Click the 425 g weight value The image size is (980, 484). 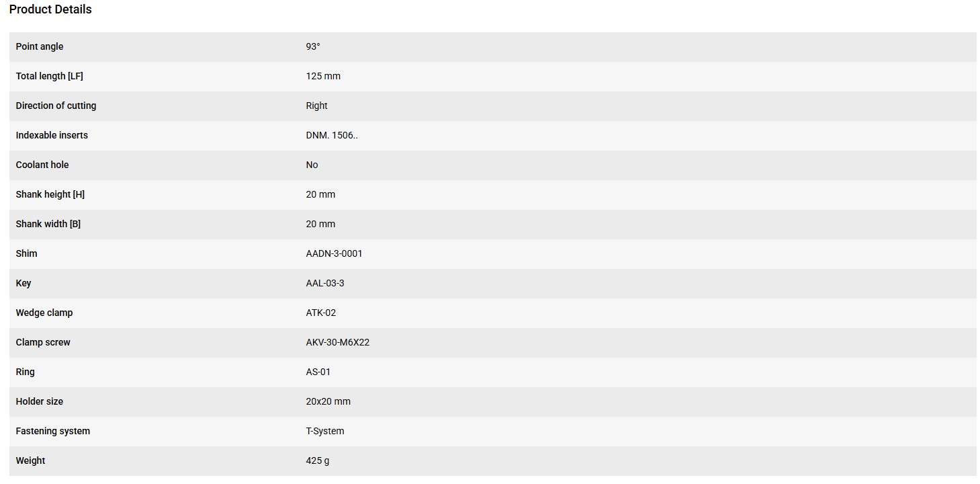coord(318,460)
